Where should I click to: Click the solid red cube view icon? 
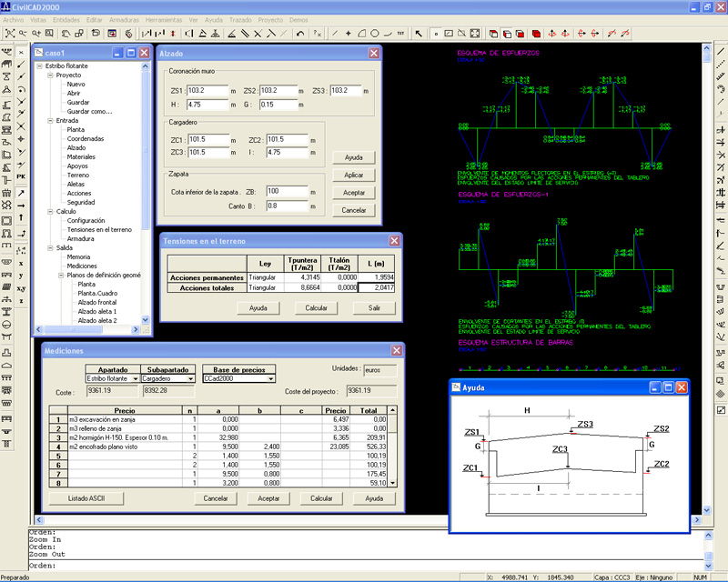tap(537, 34)
